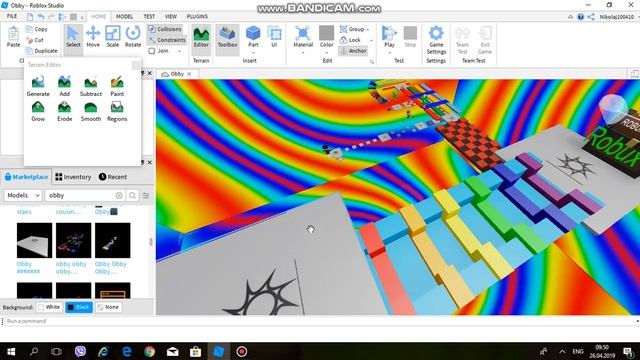This screenshot has width=640, height=360.
Task: Expand the Join options arrow
Action: pyautogui.click(x=179, y=51)
